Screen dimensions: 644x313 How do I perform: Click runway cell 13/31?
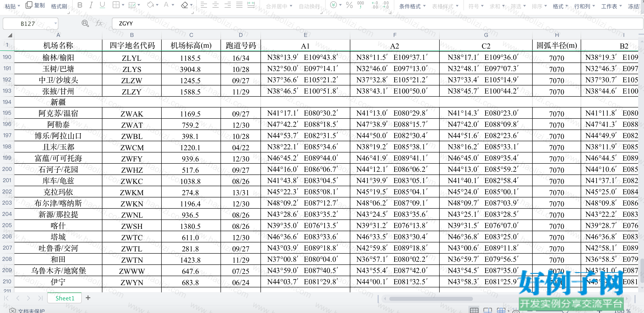pyautogui.click(x=240, y=192)
